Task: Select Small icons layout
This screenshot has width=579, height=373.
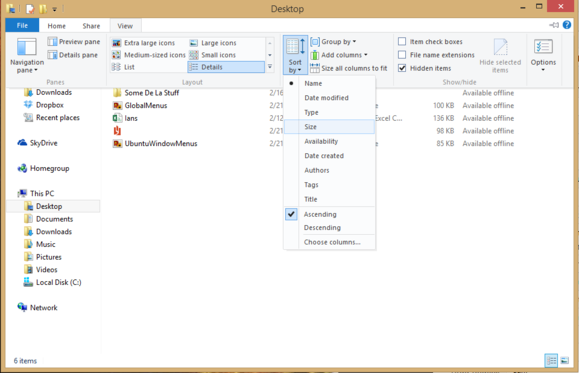Action: coord(213,55)
